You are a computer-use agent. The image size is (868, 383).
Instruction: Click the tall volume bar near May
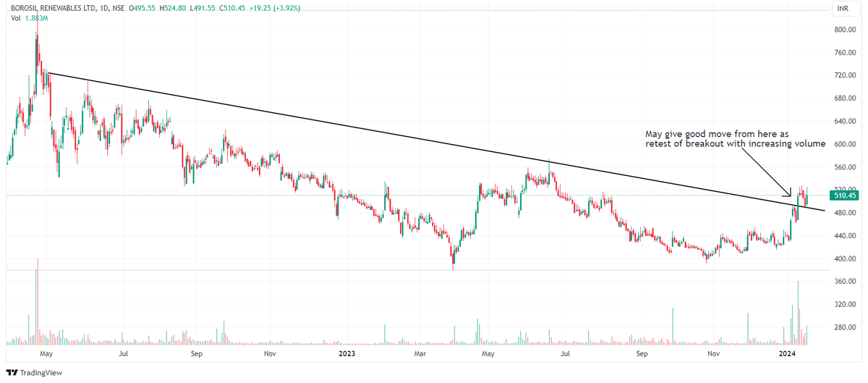pyautogui.click(x=37, y=301)
